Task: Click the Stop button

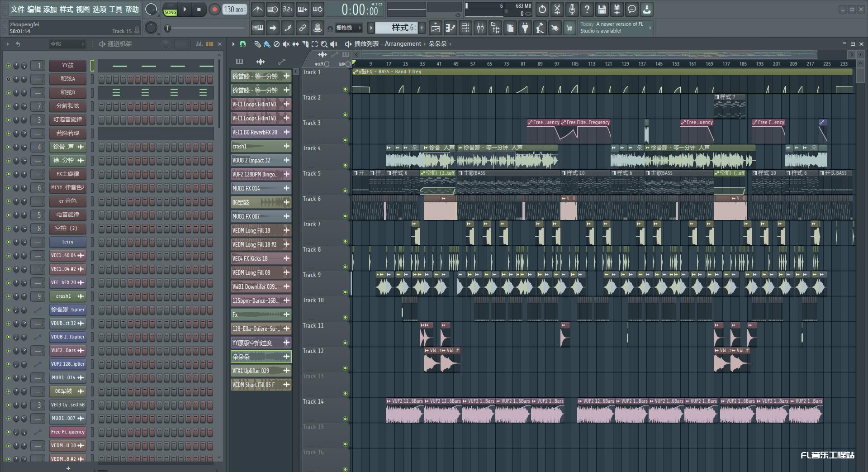Action: pos(199,9)
